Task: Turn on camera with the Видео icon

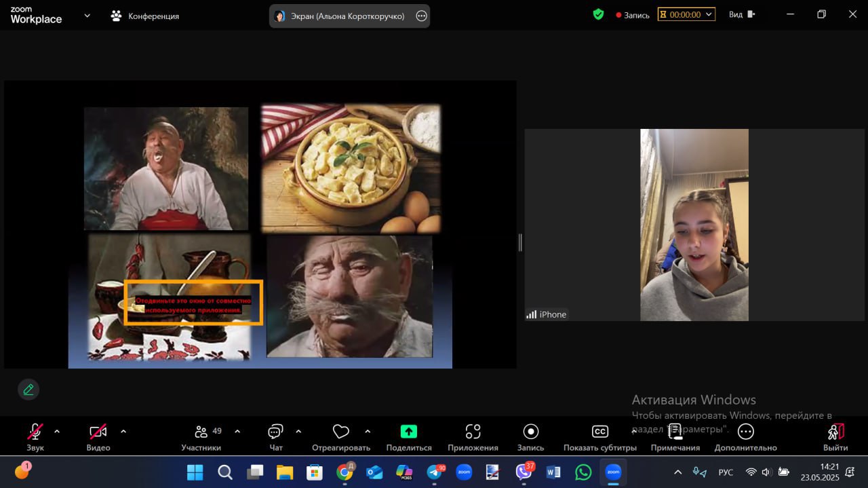Action: (x=98, y=432)
